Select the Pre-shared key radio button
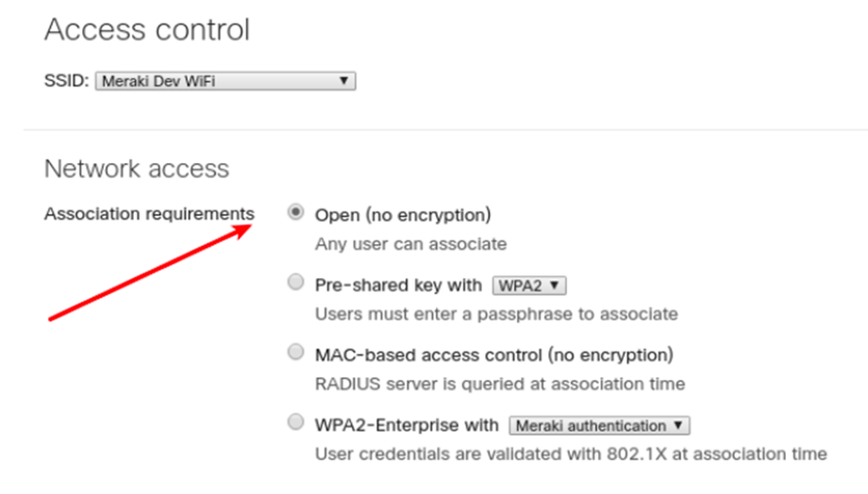The width and height of the screenshot is (868, 494). coord(296,283)
